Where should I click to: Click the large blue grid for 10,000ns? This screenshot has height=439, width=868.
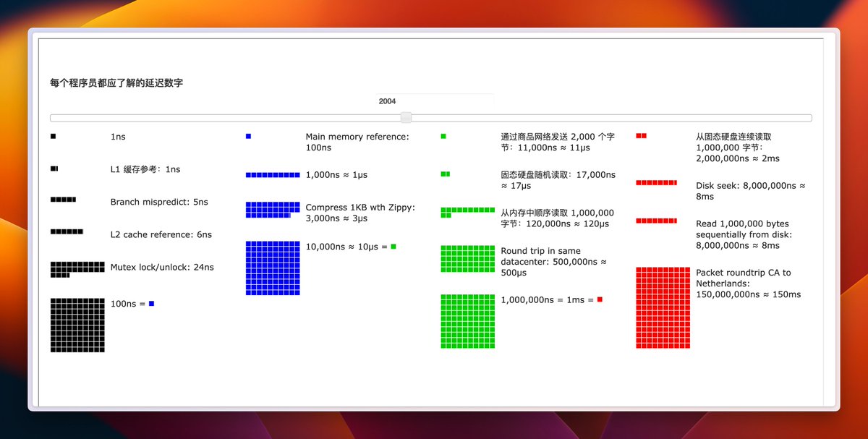click(273, 268)
